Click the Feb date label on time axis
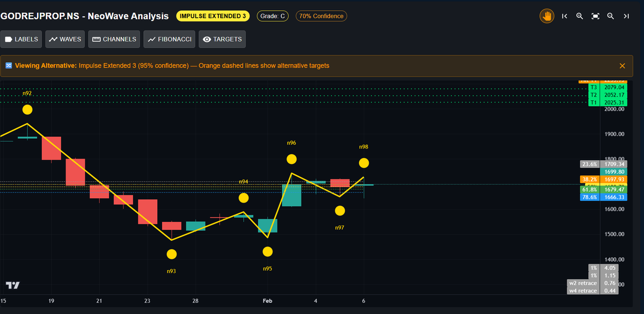 tap(268, 301)
